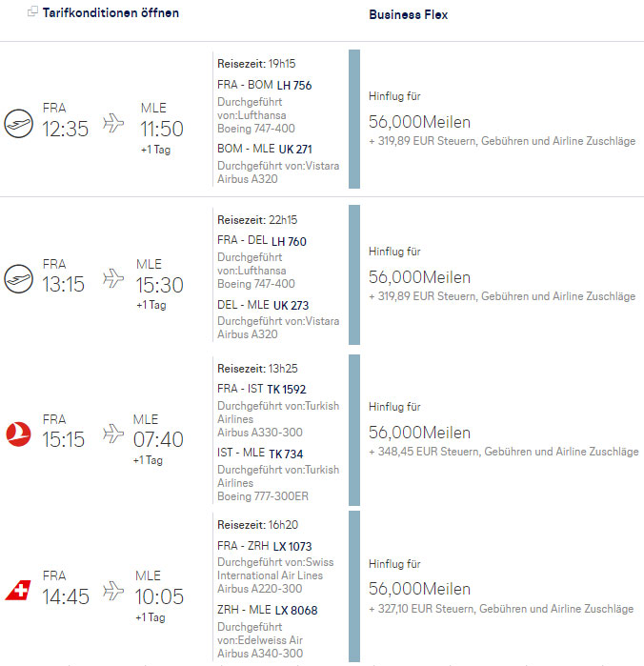
Task: Click Lufthansa crane logo for 12:35 flight
Action: (18, 124)
